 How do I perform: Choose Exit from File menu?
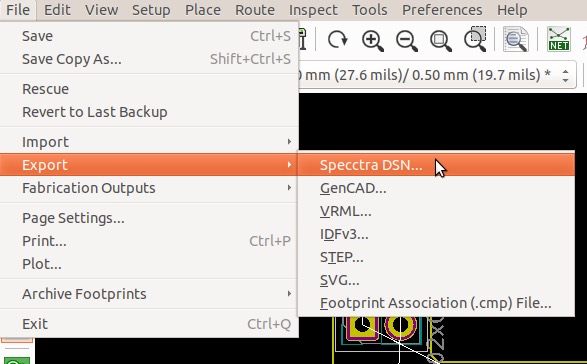pyautogui.click(x=149, y=324)
